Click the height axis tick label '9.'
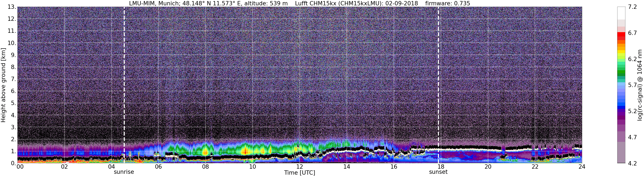This screenshot has width=644, height=177. tap(13, 55)
